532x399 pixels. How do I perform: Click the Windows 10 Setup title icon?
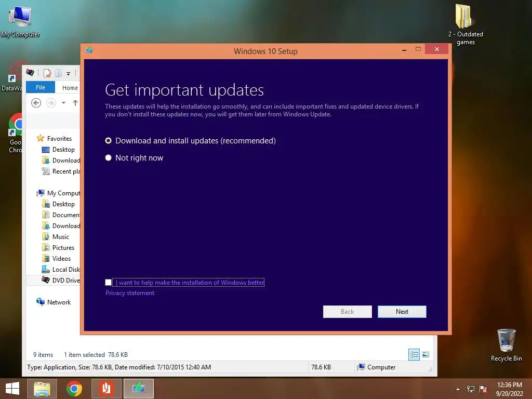pyautogui.click(x=89, y=50)
